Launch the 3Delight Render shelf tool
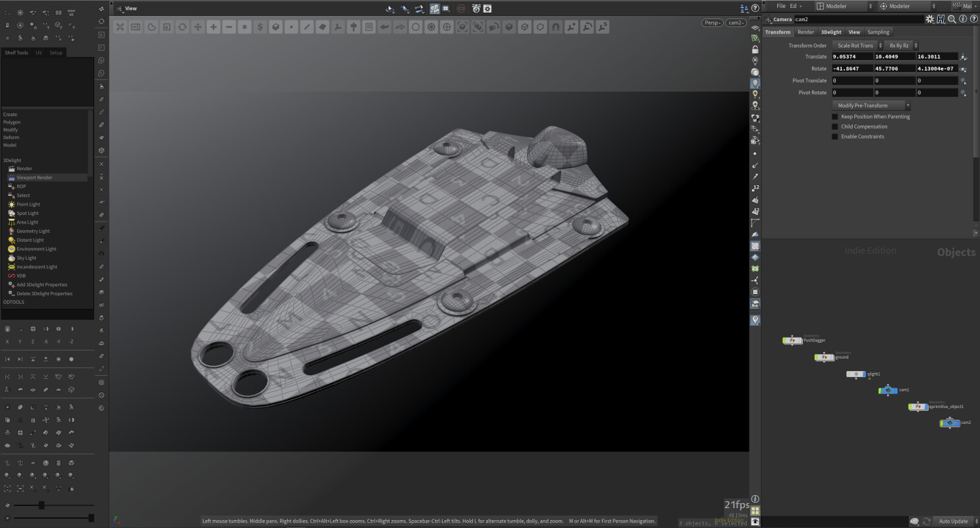This screenshot has height=528, width=980. (x=24, y=169)
